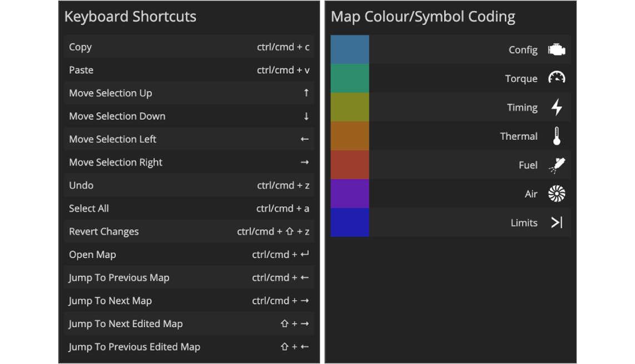
Task: Choose the red Fuel colour swatch
Action: tap(350, 165)
